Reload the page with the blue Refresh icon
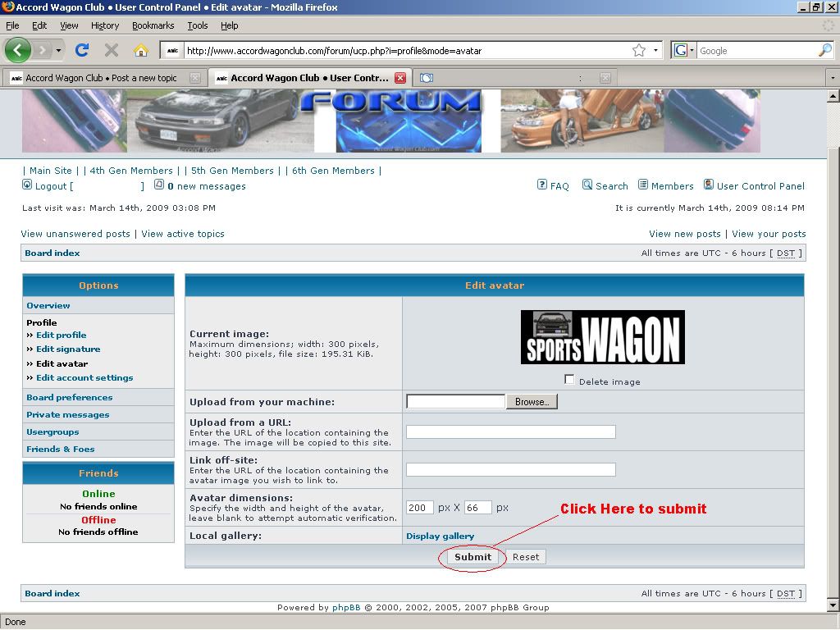 click(82, 50)
